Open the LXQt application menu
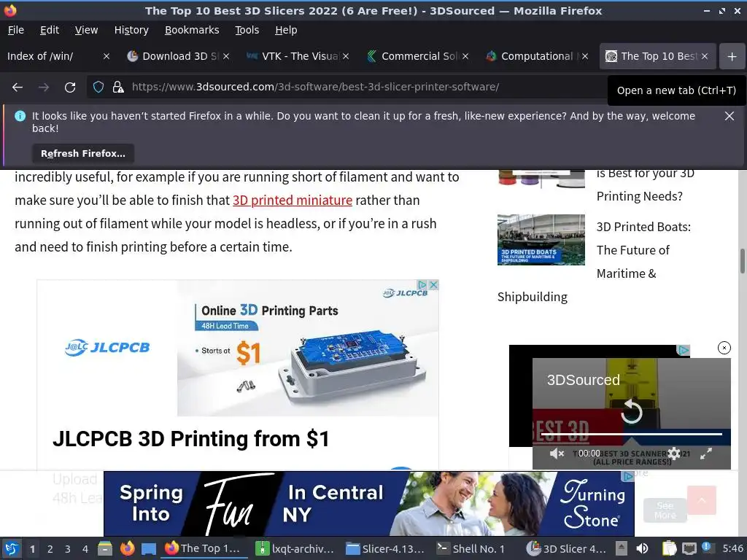The image size is (747, 560). click(12, 548)
